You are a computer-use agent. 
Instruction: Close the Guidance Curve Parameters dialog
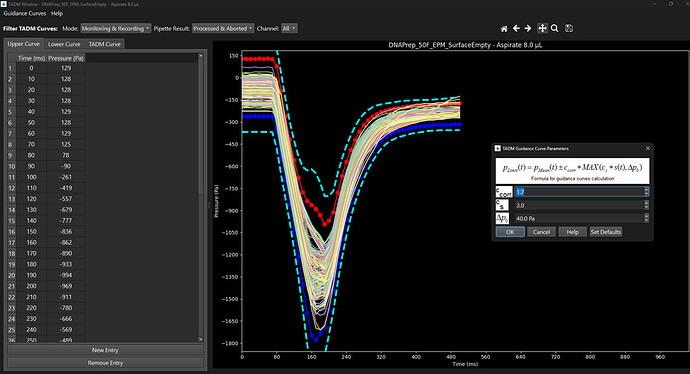(x=647, y=148)
